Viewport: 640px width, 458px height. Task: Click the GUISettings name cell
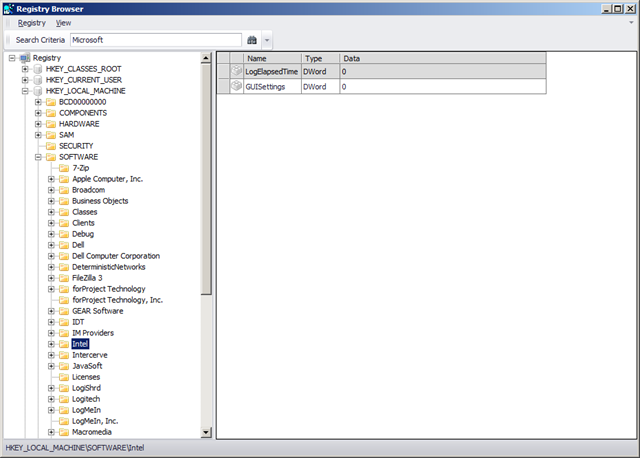pos(272,87)
